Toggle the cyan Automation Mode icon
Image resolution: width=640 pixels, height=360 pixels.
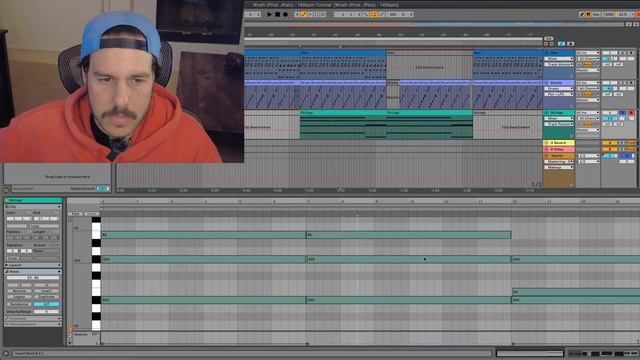(562, 44)
